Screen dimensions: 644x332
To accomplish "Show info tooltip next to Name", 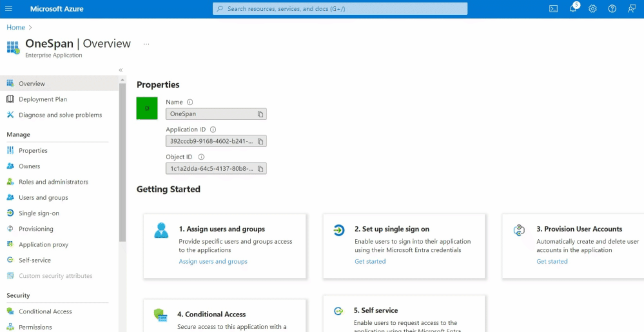I will (x=190, y=103).
